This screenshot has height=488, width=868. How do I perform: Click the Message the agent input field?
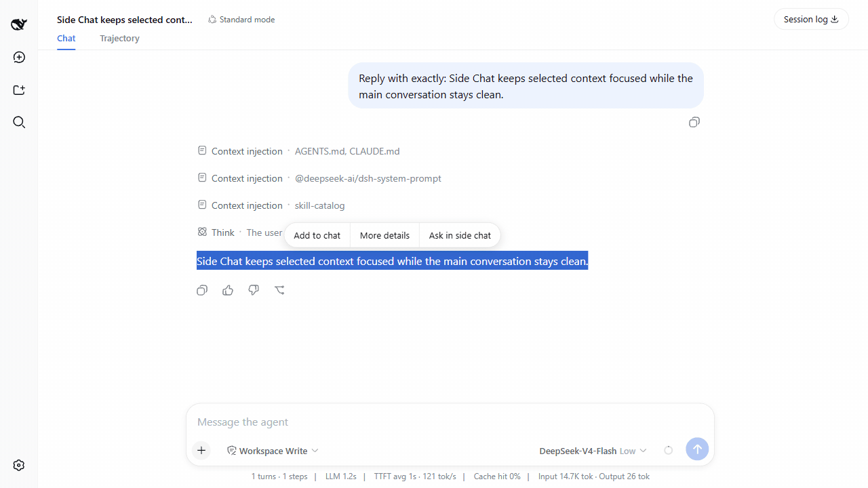click(x=450, y=422)
